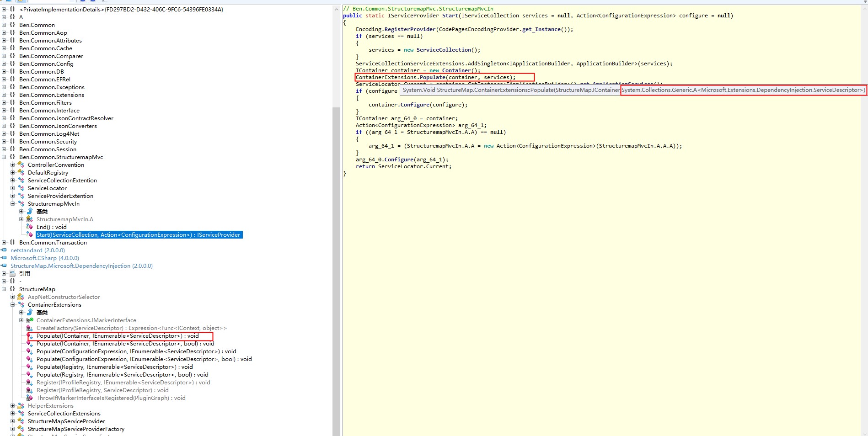Image resolution: width=868 pixels, height=436 pixels.
Task: Select Populate(ConfigurationExpression, IEnumerable<ServiceDescriptor>) : void
Action: click(136, 351)
